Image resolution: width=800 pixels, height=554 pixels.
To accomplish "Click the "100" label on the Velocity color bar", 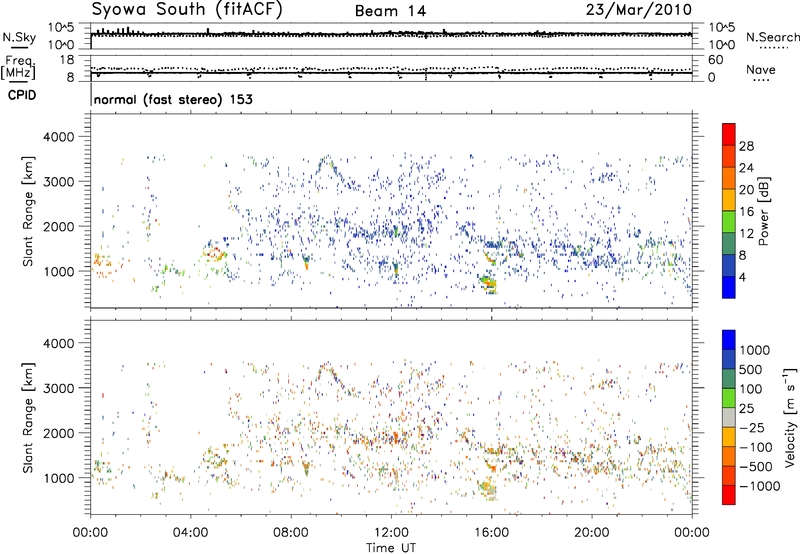I will 751,389.
